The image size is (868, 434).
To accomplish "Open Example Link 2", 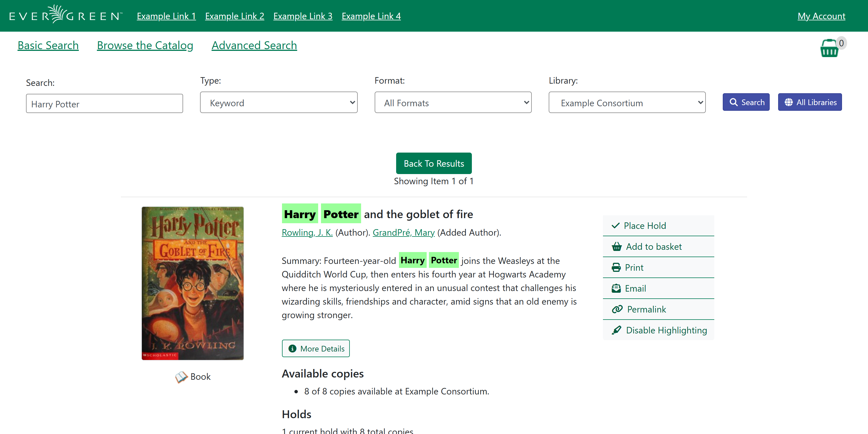I will click(x=235, y=16).
